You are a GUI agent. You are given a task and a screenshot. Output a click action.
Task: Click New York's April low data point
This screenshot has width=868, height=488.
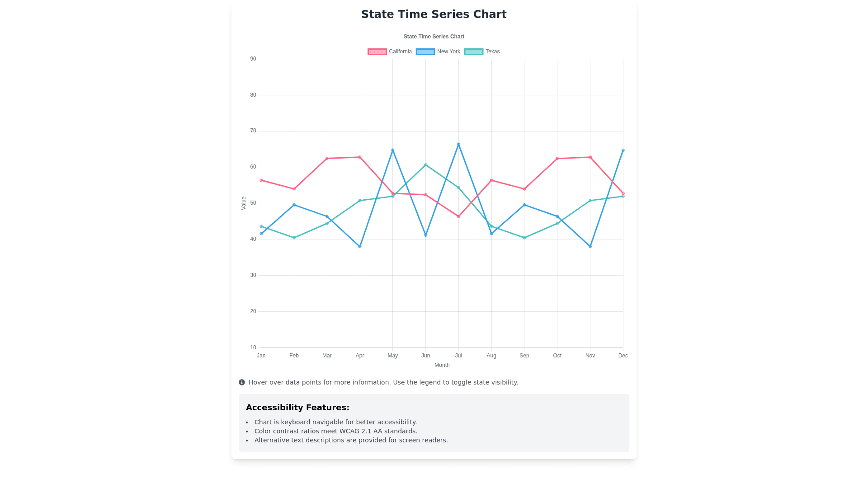[x=360, y=247]
